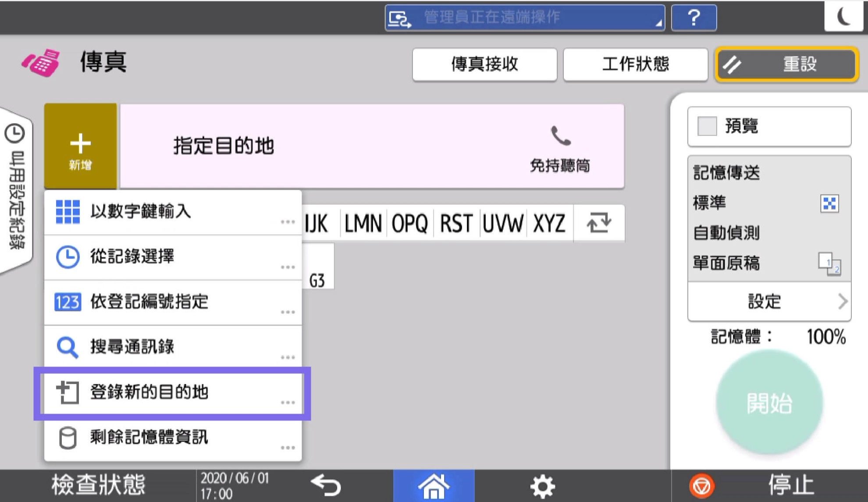
Task: Tap the 新增 plus button
Action: (81, 146)
